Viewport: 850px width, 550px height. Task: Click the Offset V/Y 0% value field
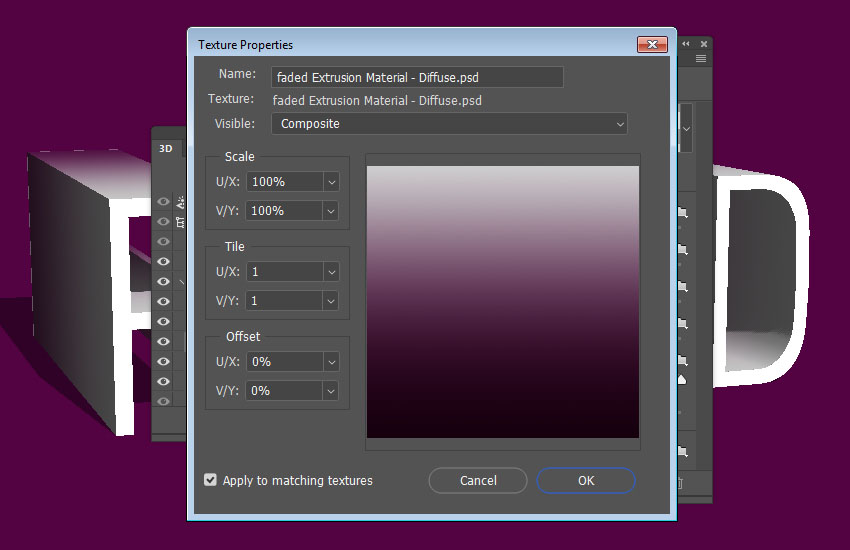[x=285, y=391]
